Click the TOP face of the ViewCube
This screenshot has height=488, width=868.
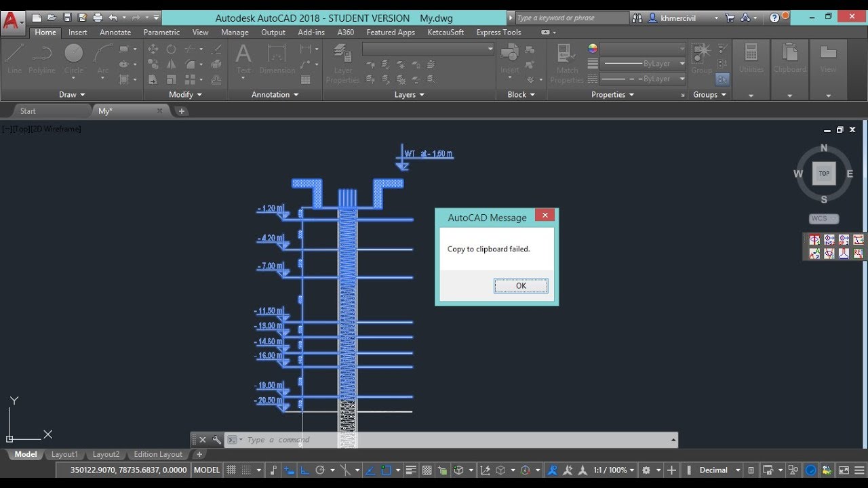824,174
